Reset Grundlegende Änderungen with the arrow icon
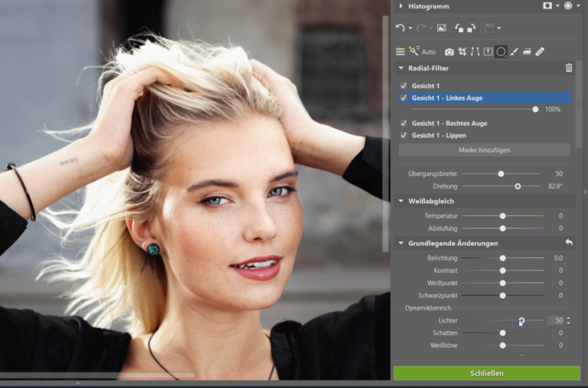Image resolution: width=588 pixels, height=388 pixels. point(569,243)
